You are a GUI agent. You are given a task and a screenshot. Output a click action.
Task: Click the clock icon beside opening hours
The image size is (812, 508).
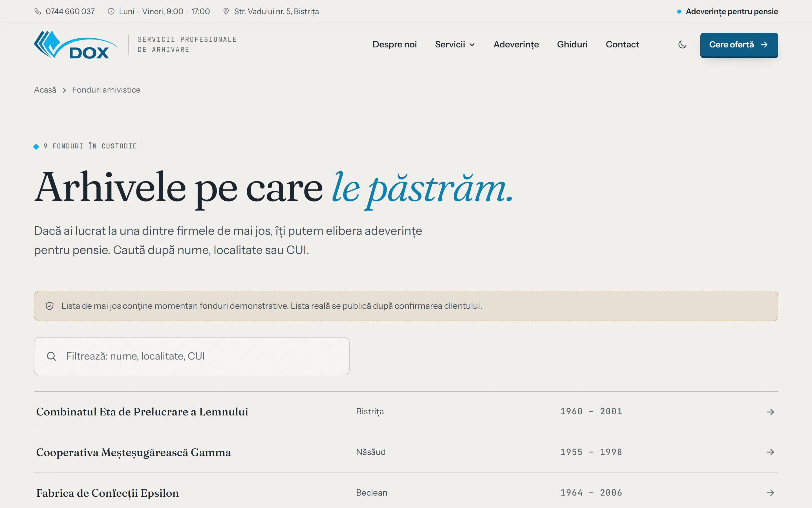111,11
